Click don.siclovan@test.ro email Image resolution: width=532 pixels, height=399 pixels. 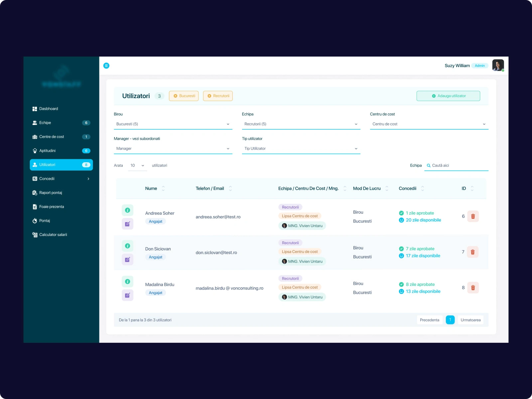[x=216, y=252]
